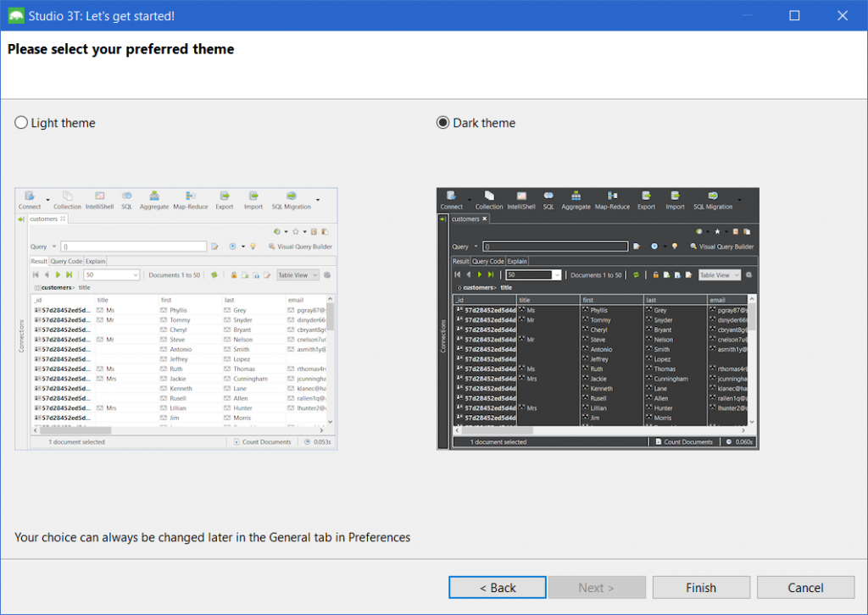The image size is (868, 615).
Task: Open the 50 page-size combo in dark preview
Action: [x=534, y=274]
